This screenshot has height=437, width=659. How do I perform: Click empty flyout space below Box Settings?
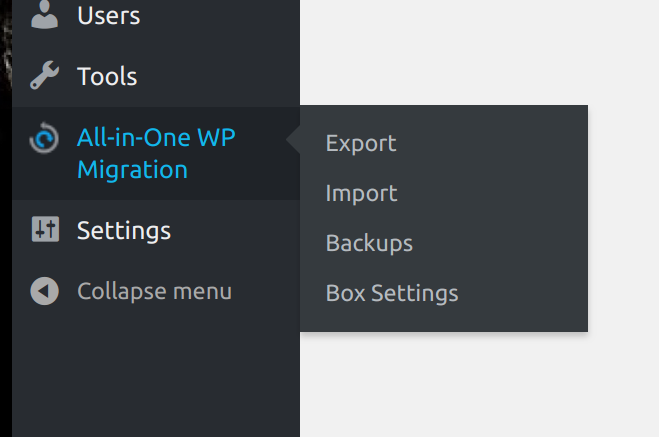tap(443, 320)
